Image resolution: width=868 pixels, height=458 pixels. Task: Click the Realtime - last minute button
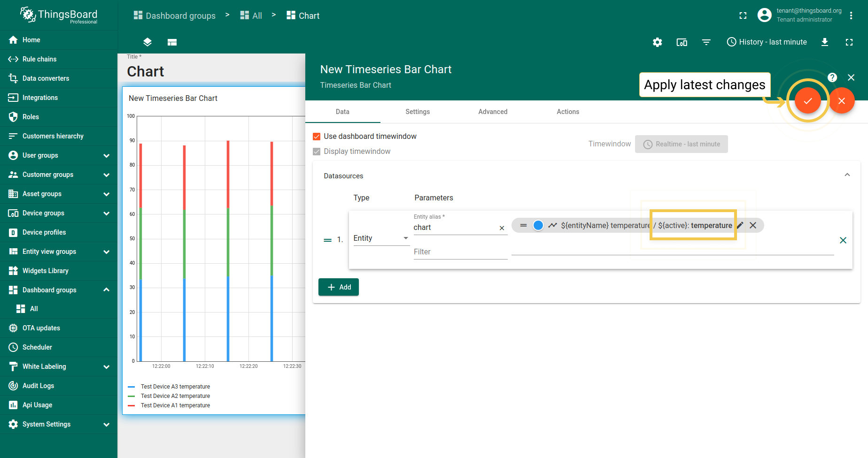[682, 144]
